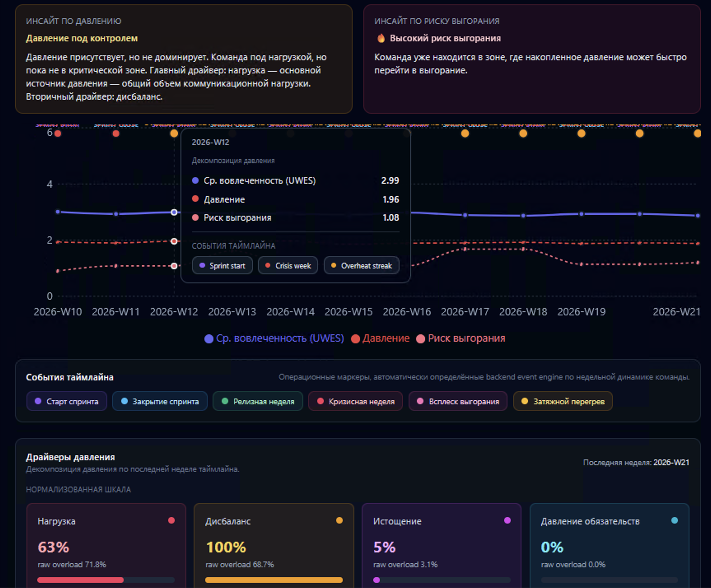
Task: Click the raw overload 0.0% text
Action: coord(573,565)
